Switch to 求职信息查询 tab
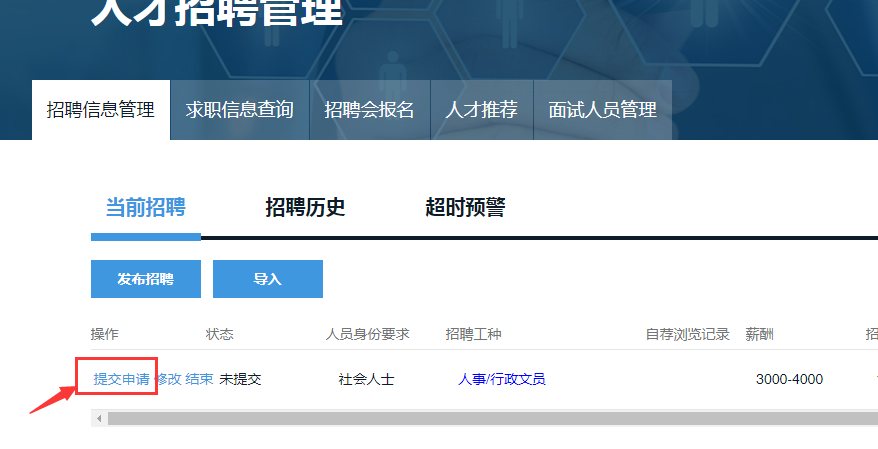878x449 pixels. 239,110
